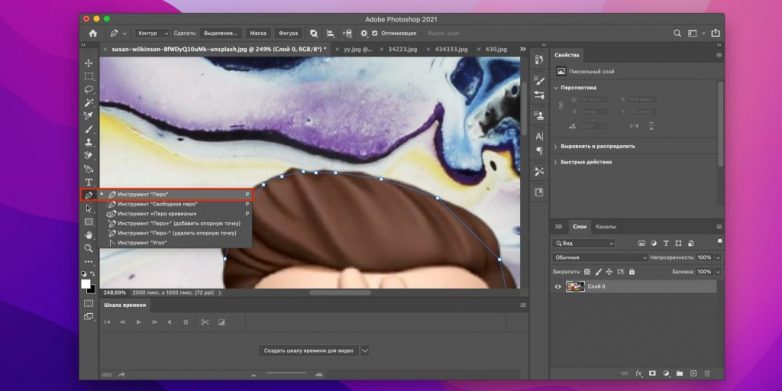Screen dimensions: 782x391
Task: Toggle pixel layer filter in Layers panel
Action: point(642,243)
